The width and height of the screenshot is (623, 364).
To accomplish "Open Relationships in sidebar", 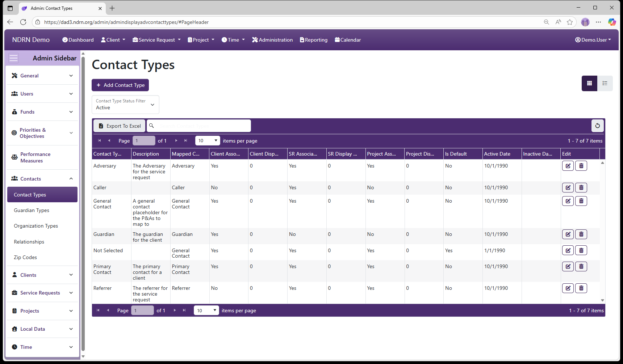I will click(29, 242).
